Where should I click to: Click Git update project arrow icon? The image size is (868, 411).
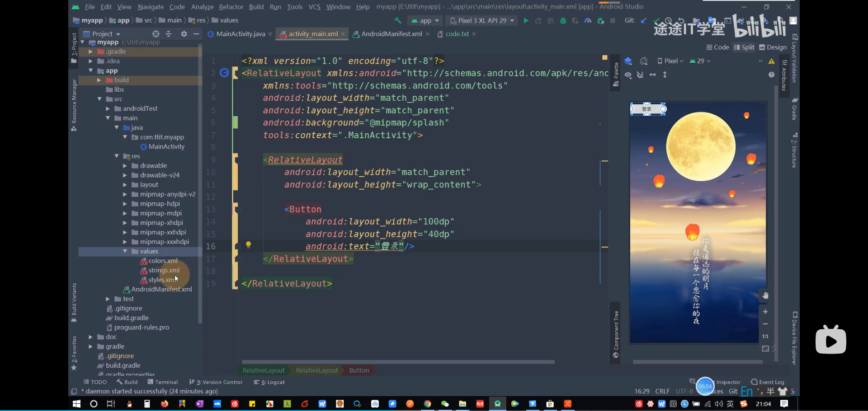[x=643, y=21]
